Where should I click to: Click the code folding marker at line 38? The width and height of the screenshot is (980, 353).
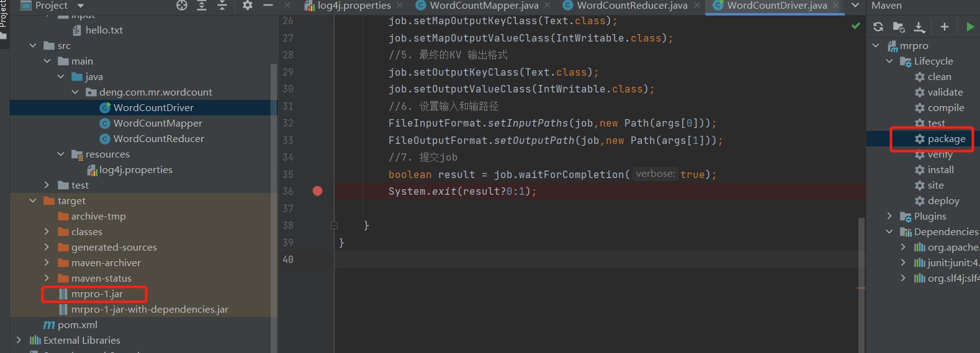click(x=334, y=225)
